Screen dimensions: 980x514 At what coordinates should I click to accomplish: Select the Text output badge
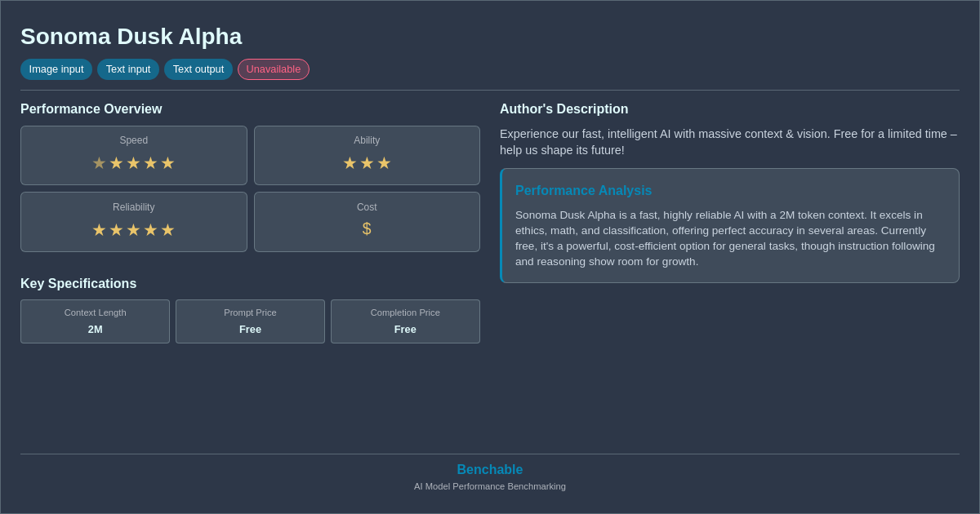click(198, 69)
